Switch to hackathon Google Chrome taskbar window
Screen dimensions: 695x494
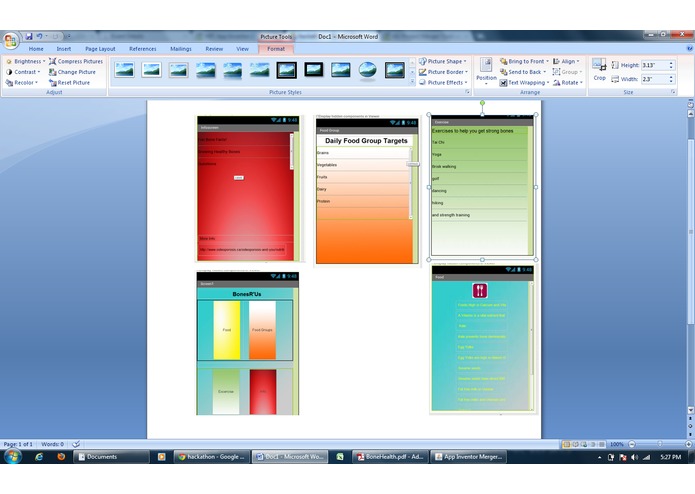(x=213, y=457)
